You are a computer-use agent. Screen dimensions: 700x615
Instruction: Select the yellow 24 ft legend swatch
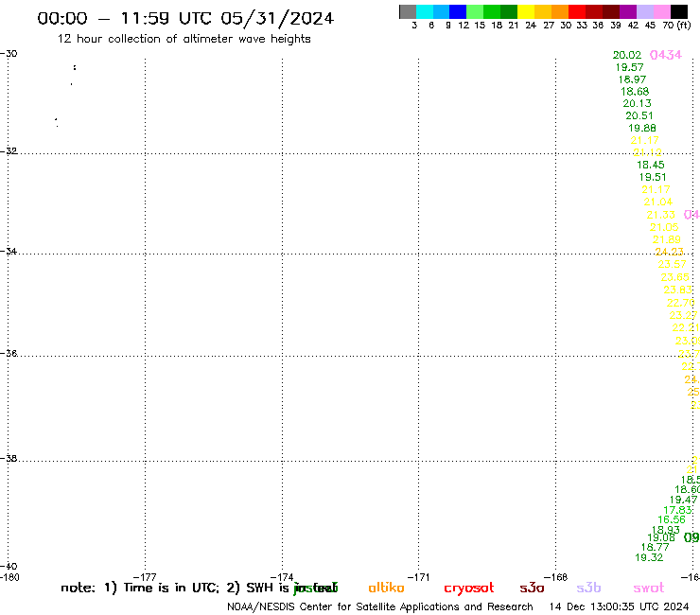[526, 11]
